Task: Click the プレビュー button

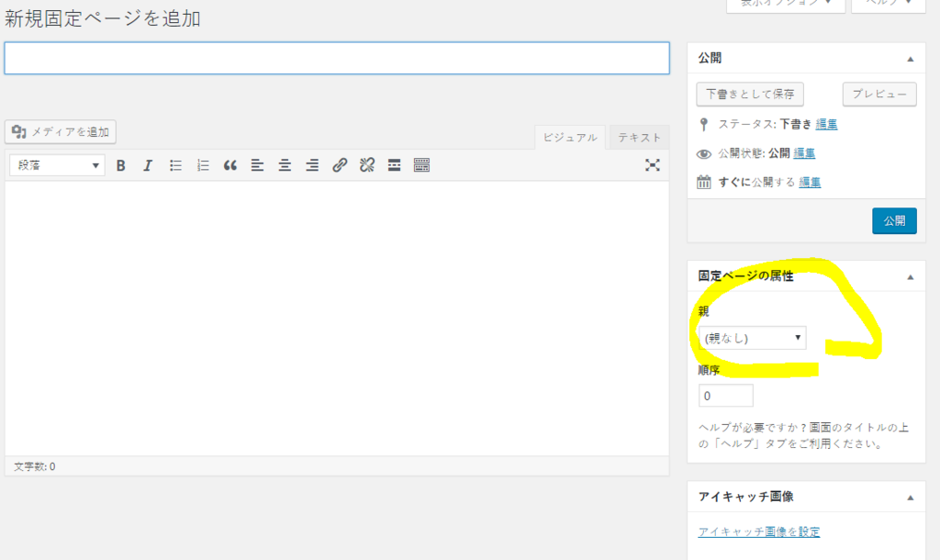Action: pos(879,95)
